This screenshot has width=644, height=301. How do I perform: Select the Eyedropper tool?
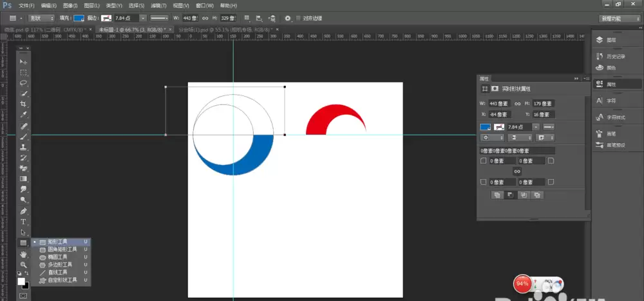pyautogui.click(x=23, y=115)
